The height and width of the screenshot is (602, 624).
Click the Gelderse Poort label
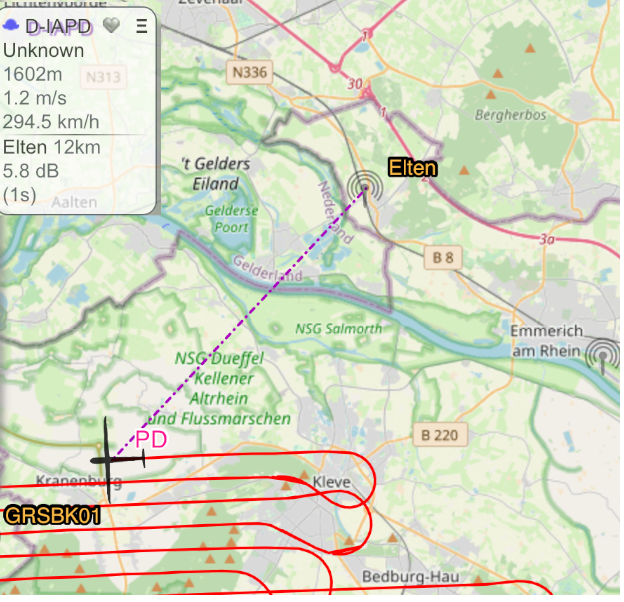[x=232, y=219]
